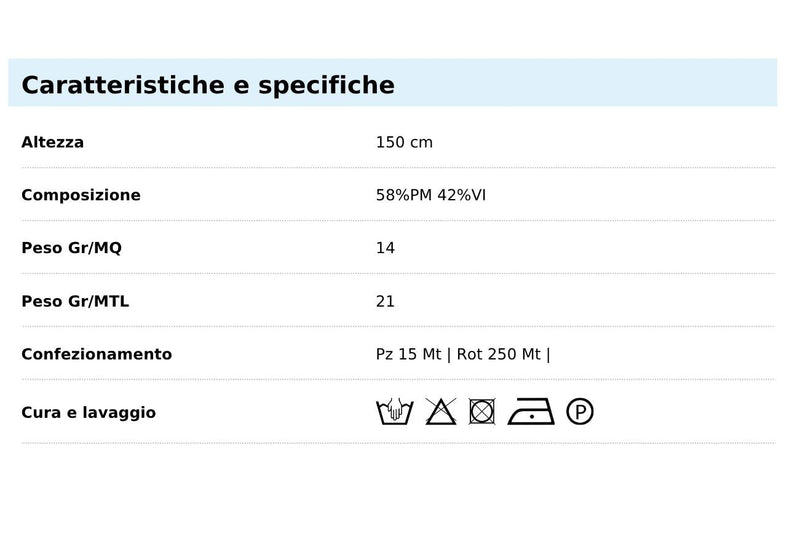Select the Cura e lavaggio label

pos(88,412)
